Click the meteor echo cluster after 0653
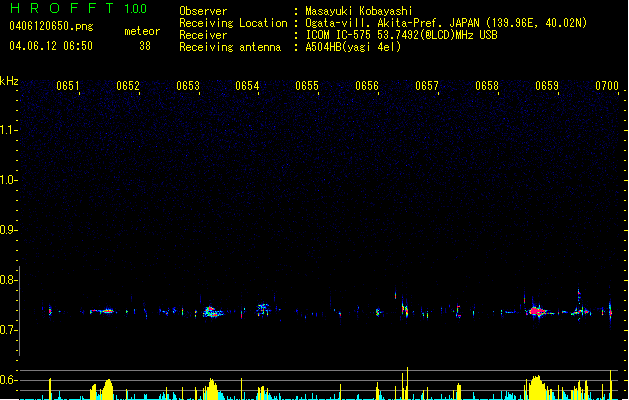Viewport: 629px width, 400px height. coord(212,312)
